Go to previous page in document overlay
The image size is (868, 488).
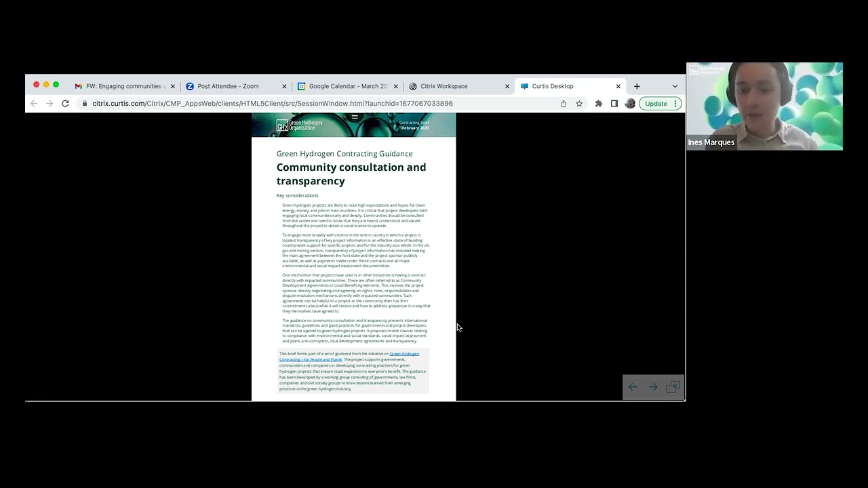pyautogui.click(x=633, y=387)
